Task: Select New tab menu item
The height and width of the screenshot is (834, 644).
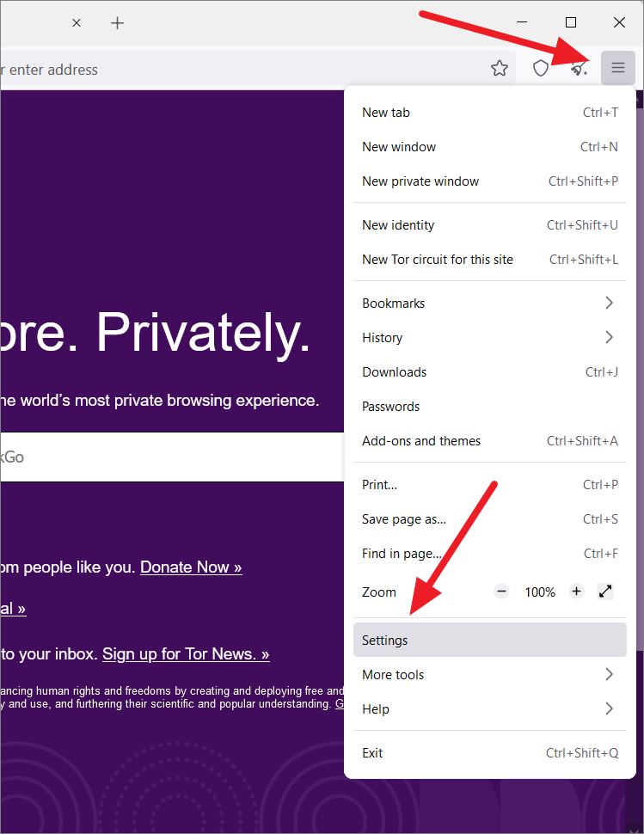Action: (x=490, y=113)
